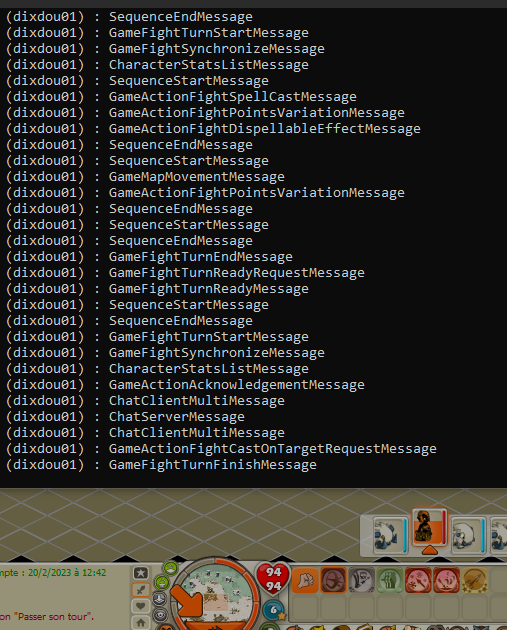Image resolution: width=507 pixels, height=630 pixels.
Task: Click the blue action points orb showing 6
Action: (x=274, y=610)
